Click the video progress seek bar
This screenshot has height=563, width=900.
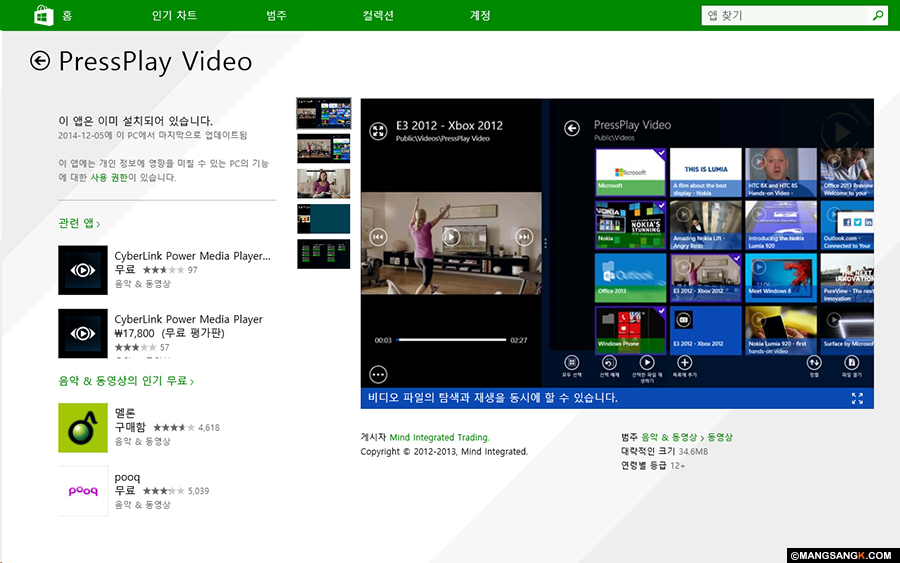pyautogui.click(x=452, y=340)
